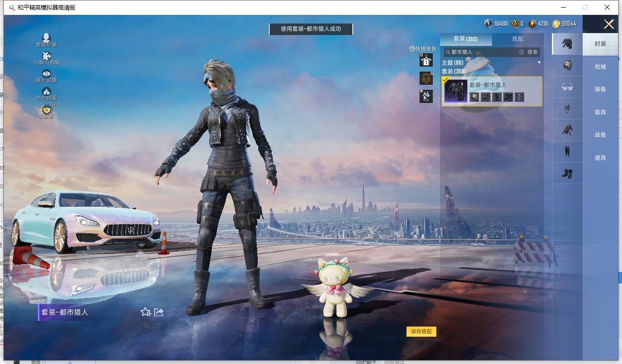
Task: Select the full outfit set category icon
Action: coord(567,44)
